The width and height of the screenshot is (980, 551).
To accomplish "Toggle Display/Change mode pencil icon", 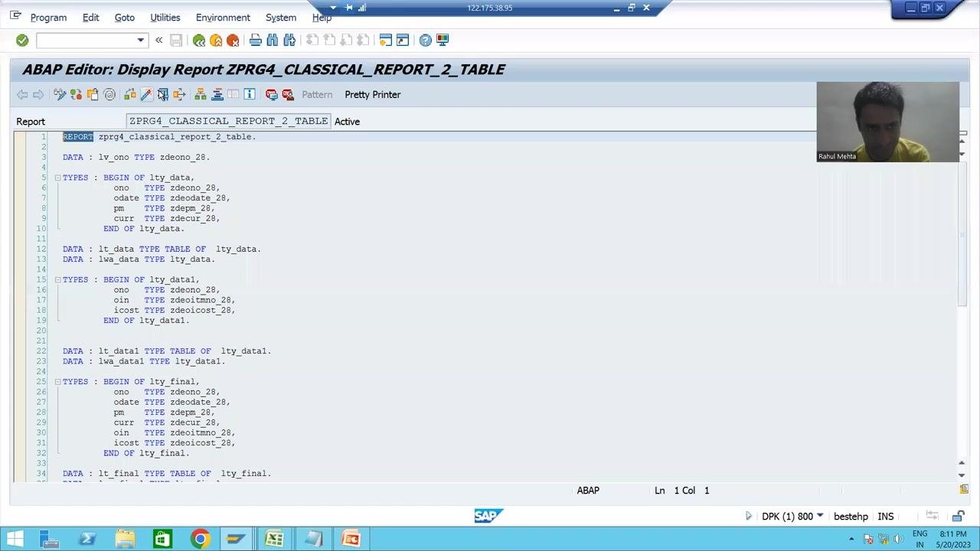I will coord(60,94).
